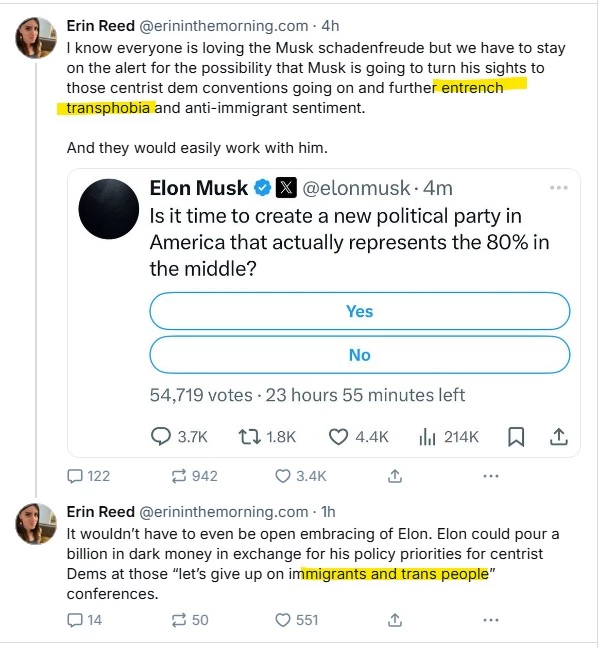Click the bookmark icon in the embedded tweet

[516, 437]
